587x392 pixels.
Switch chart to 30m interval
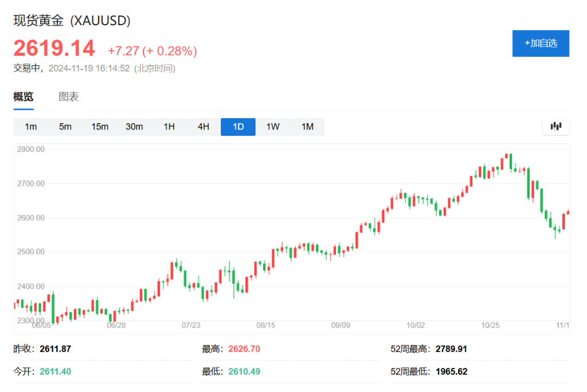tap(134, 127)
